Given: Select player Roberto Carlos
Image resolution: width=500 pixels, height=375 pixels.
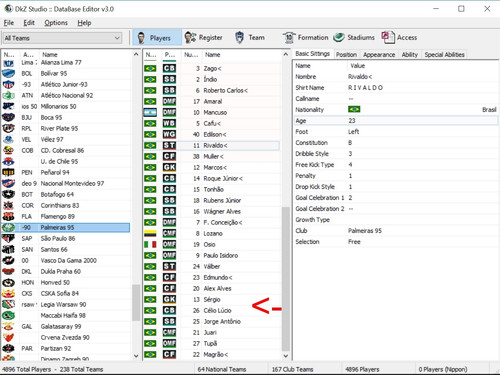Looking at the screenshot, I should 226,90.
